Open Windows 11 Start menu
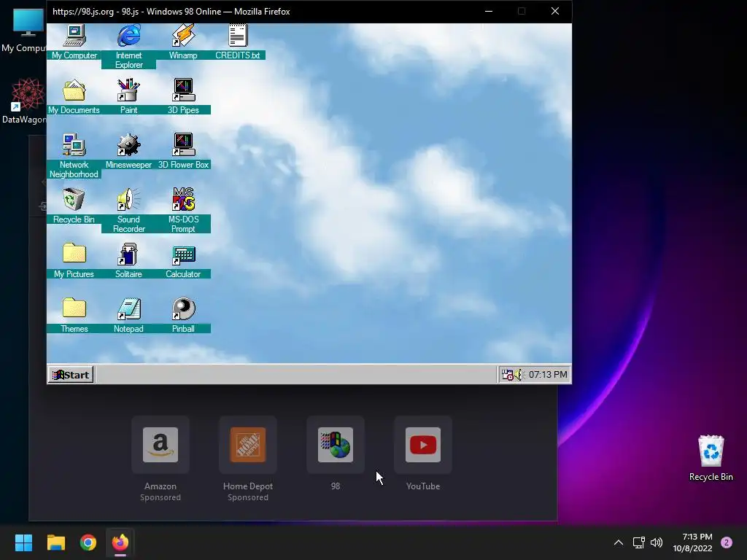This screenshot has width=747, height=560. [23, 542]
